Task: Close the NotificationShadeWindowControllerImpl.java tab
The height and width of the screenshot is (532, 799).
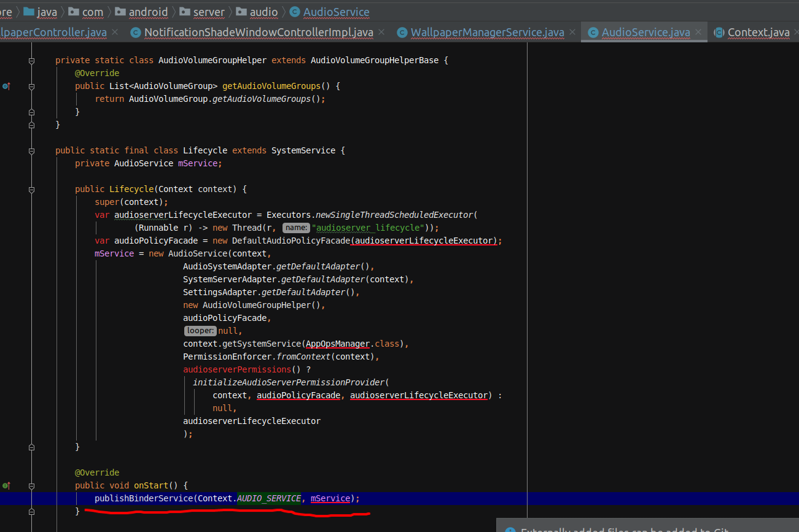Action: pos(381,32)
